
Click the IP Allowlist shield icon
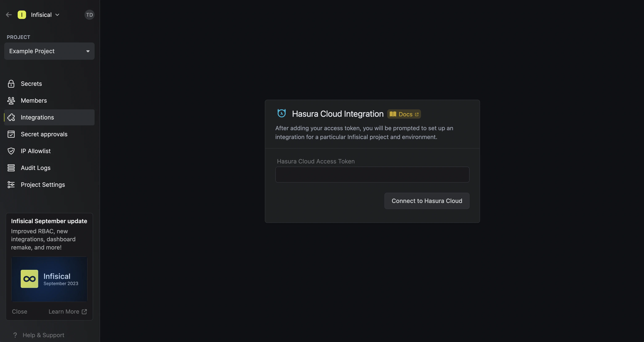(11, 151)
